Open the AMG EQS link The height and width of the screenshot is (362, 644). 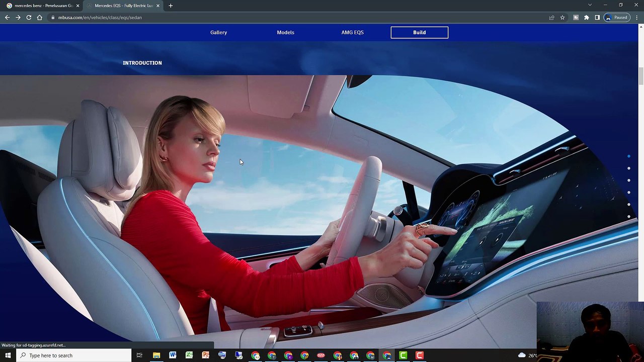[352, 33]
